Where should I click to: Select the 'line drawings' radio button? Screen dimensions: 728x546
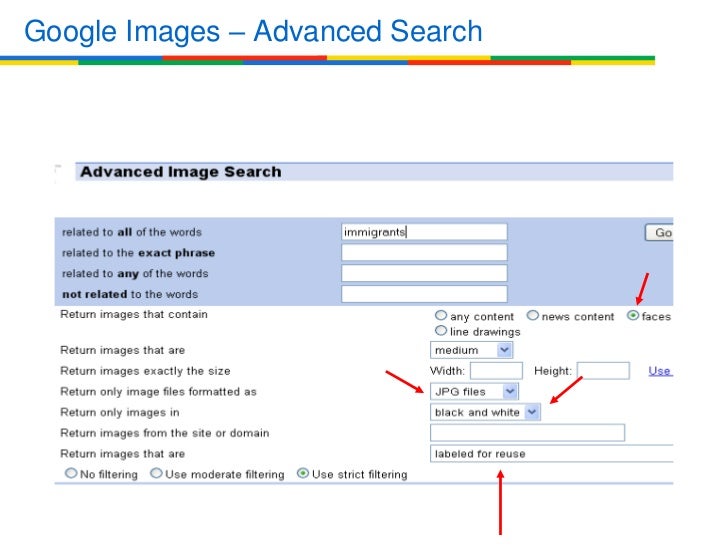441,331
